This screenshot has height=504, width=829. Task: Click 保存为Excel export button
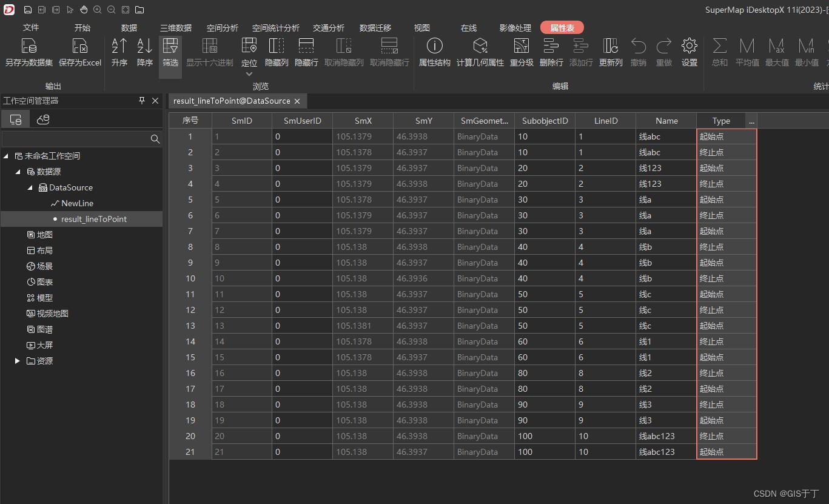coord(80,52)
